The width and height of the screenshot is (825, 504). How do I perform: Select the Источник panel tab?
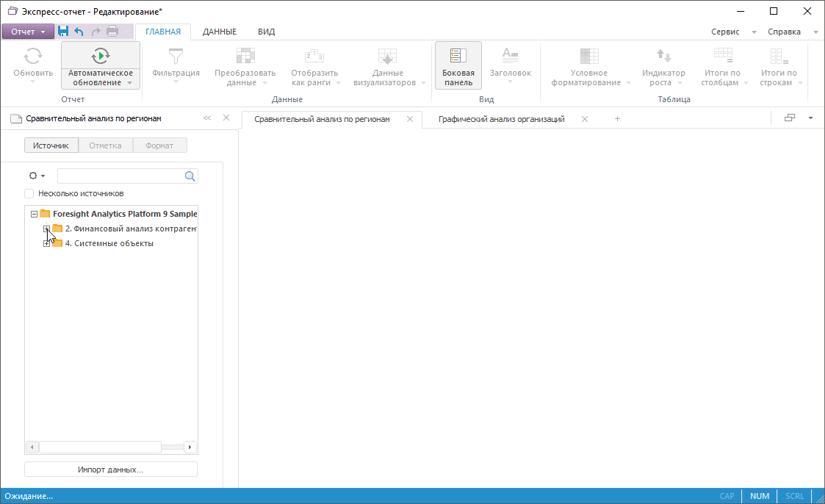(x=51, y=145)
